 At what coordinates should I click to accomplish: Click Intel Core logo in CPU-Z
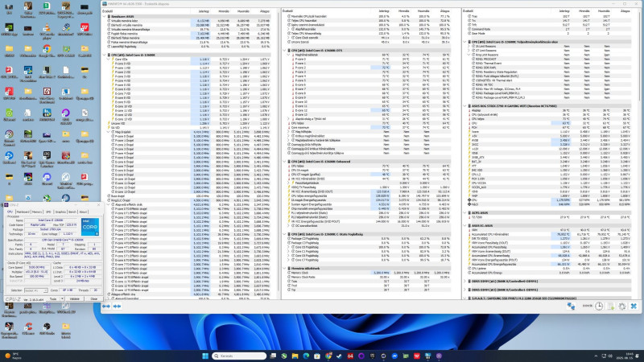[x=90, y=227]
